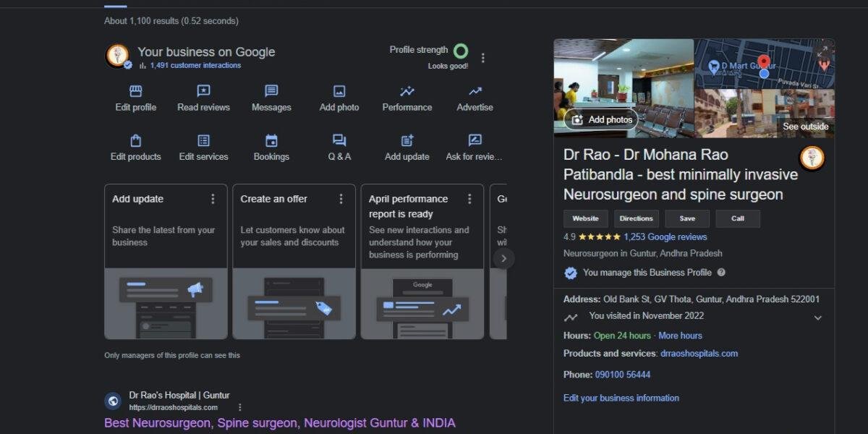The width and height of the screenshot is (868, 434).
Task: Open See outside street view thumbnail
Action: click(x=765, y=114)
